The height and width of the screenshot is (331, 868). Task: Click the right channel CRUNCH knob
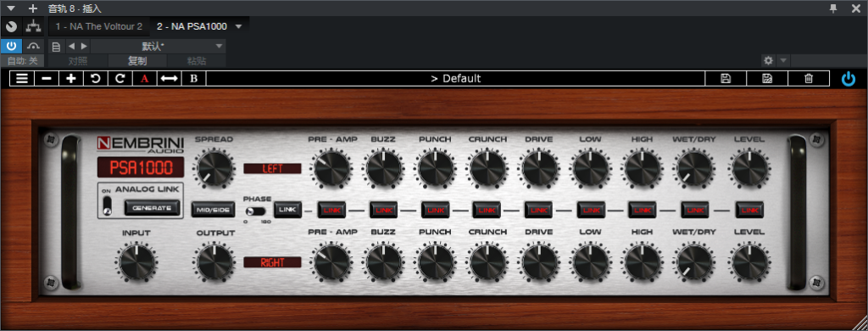point(487,261)
